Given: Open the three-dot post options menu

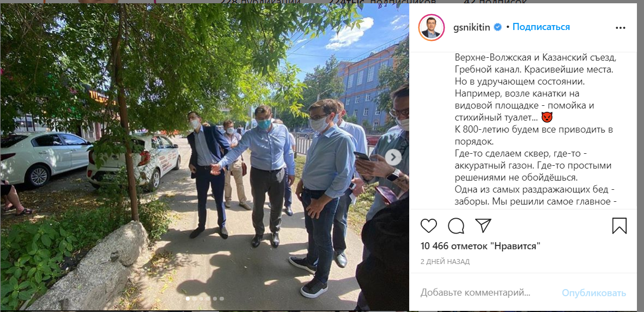Looking at the screenshot, I should [620, 27].
